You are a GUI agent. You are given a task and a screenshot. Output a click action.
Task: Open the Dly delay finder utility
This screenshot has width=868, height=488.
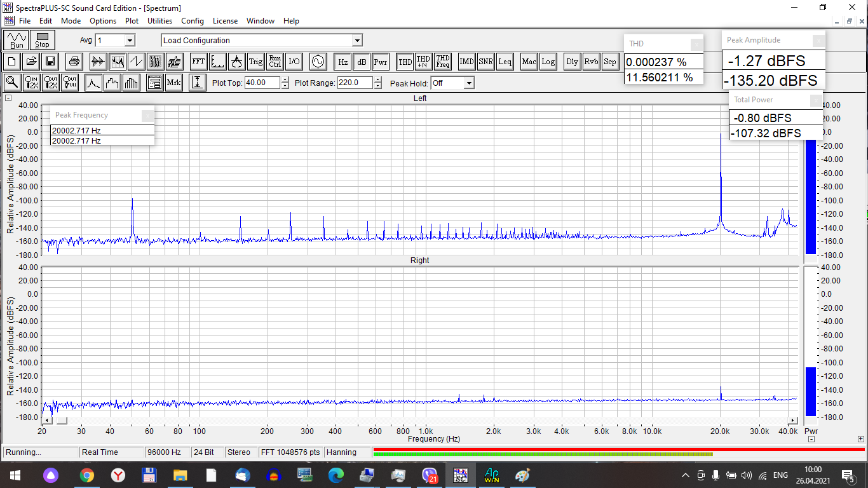572,62
